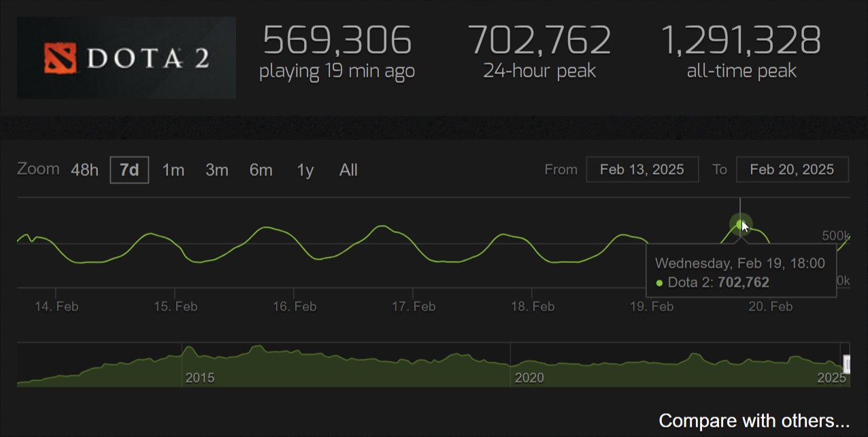Grab the navigator's right range handle
The width and height of the screenshot is (868, 437).
click(847, 364)
